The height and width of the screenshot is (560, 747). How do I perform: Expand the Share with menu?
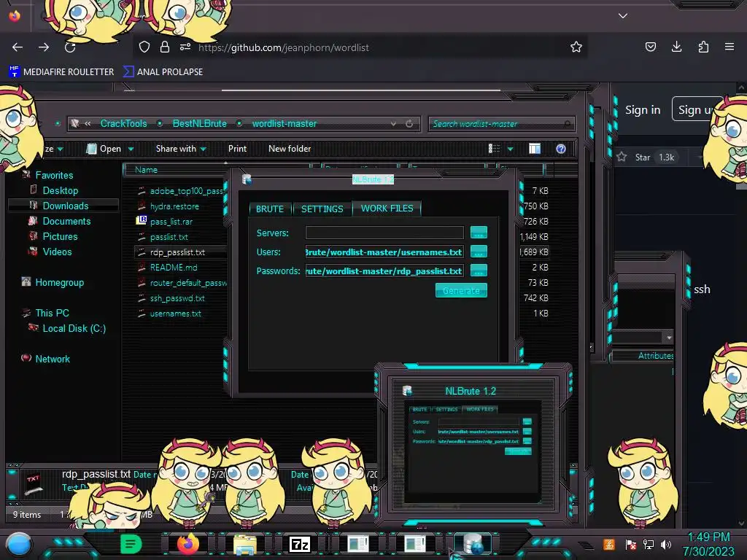point(181,149)
